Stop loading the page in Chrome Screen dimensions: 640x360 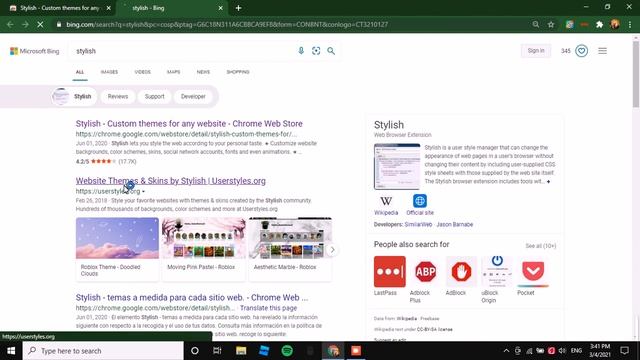[40, 24]
